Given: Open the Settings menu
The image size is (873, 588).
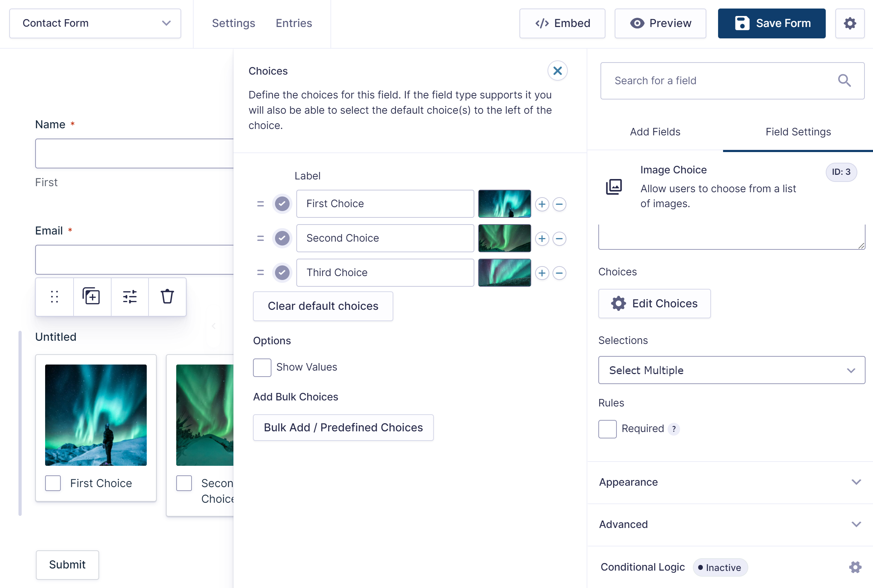Looking at the screenshot, I should [233, 23].
